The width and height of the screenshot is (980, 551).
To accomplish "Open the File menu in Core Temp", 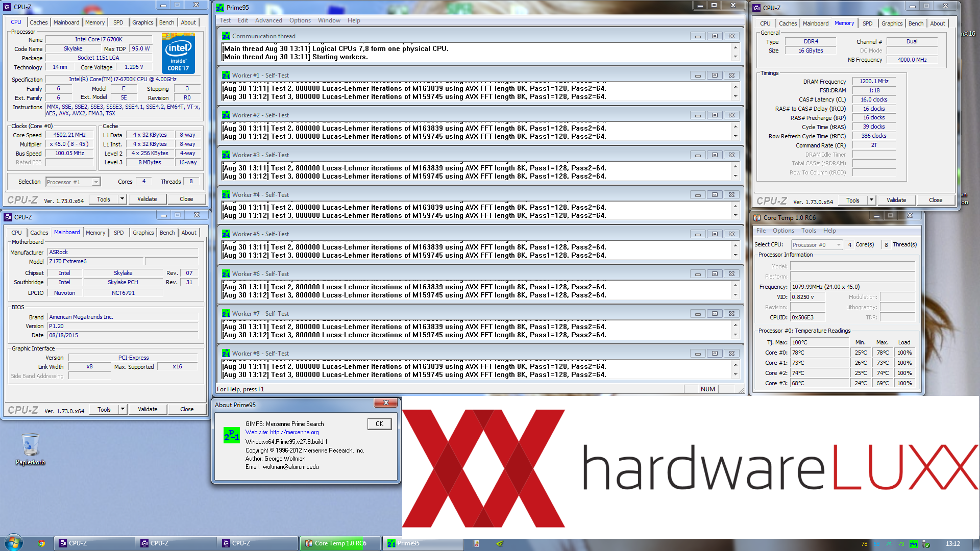I will [x=761, y=231].
